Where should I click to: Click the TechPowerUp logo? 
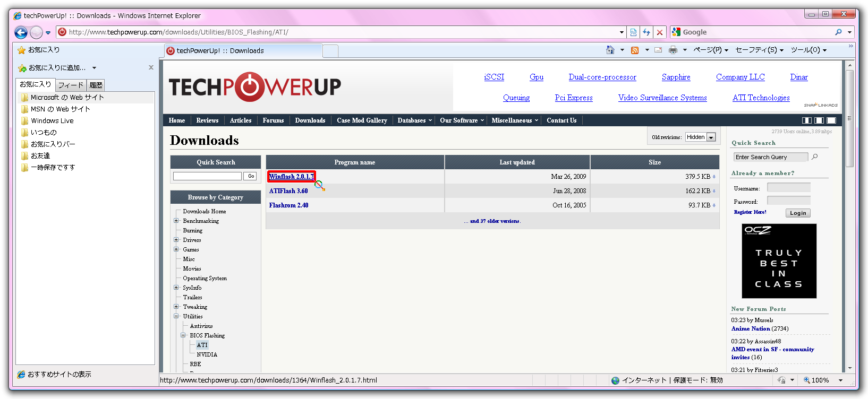pos(255,87)
